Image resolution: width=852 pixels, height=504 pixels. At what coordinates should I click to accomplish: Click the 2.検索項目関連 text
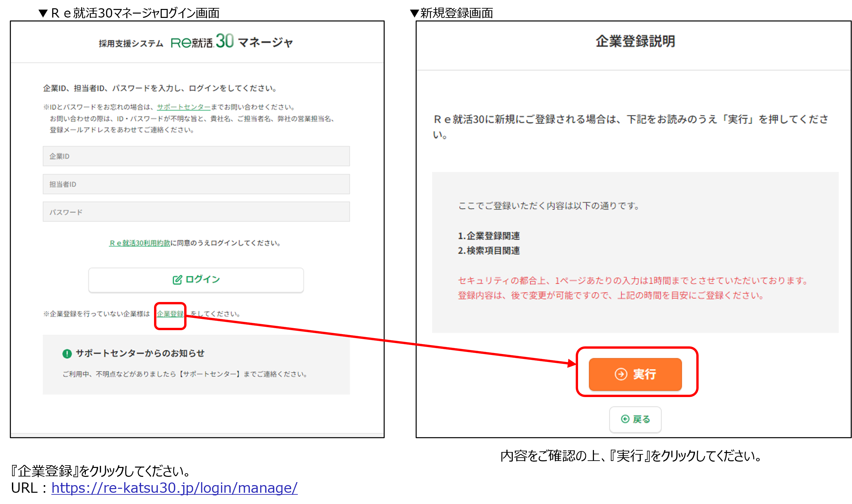click(x=489, y=251)
